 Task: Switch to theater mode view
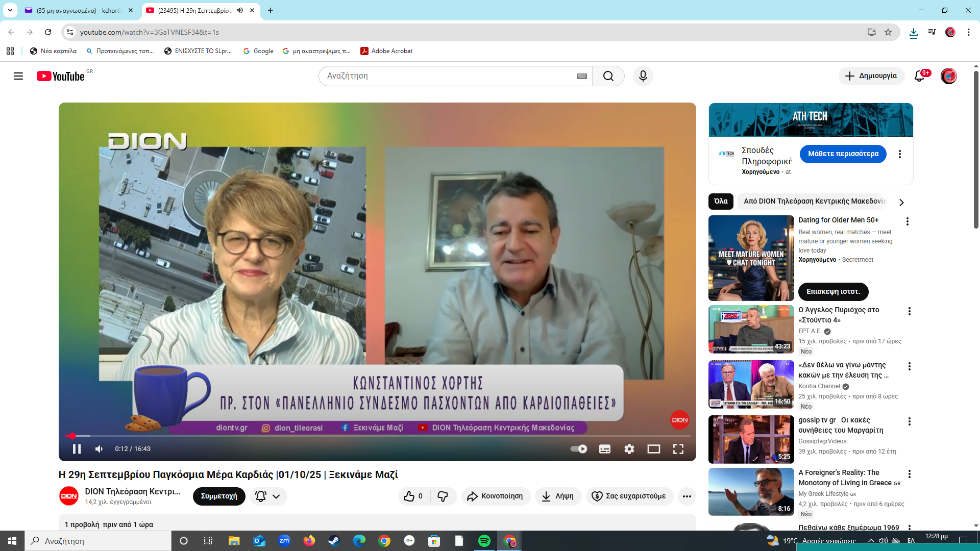653,449
